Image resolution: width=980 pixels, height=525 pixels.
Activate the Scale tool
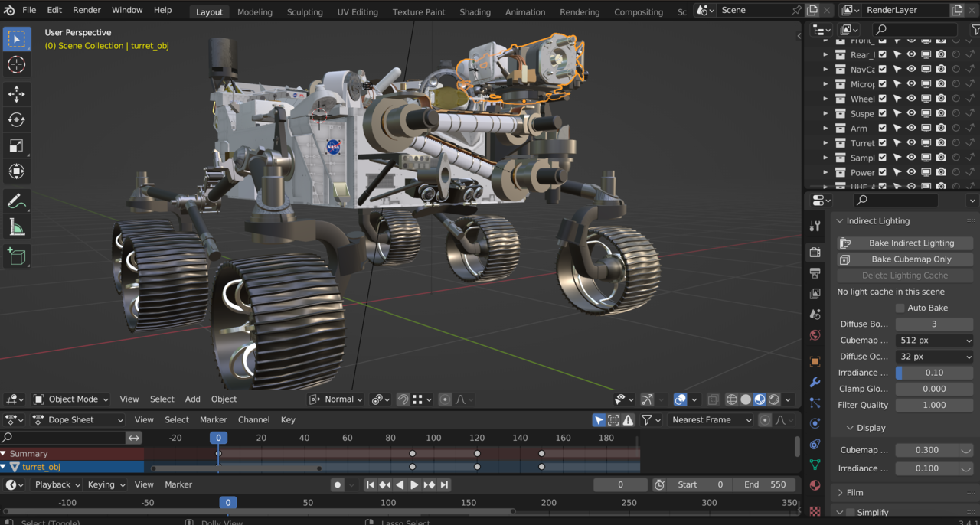click(x=16, y=146)
